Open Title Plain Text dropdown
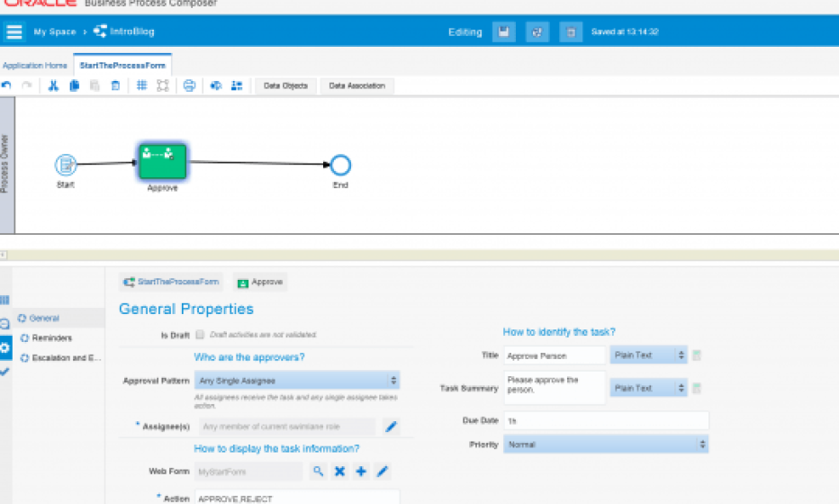The image size is (839, 504). [648, 355]
